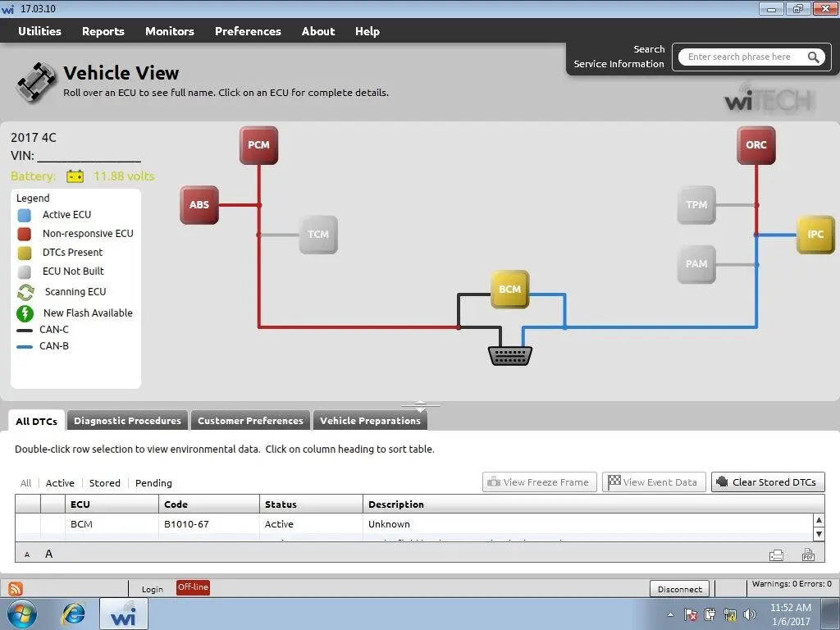Image resolution: width=840 pixels, height=630 pixels.
Task: Filter DTC list by Stored
Action: (x=104, y=483)
